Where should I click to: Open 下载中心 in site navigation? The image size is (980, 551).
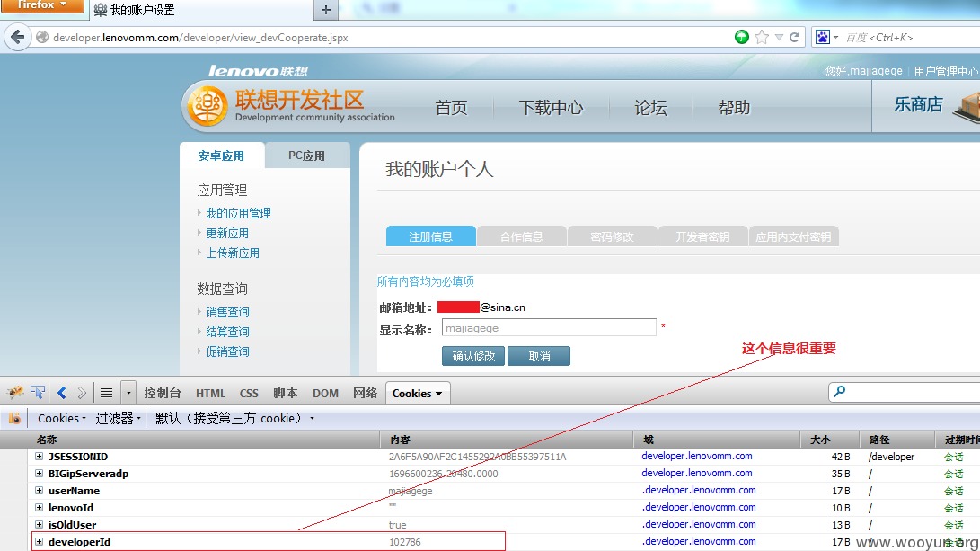click(551, 108)
